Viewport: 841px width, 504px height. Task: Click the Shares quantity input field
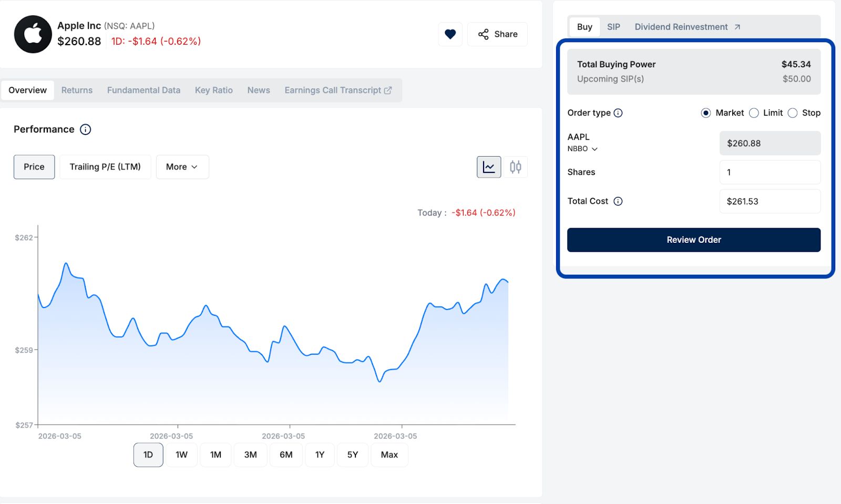click(770, 172)
